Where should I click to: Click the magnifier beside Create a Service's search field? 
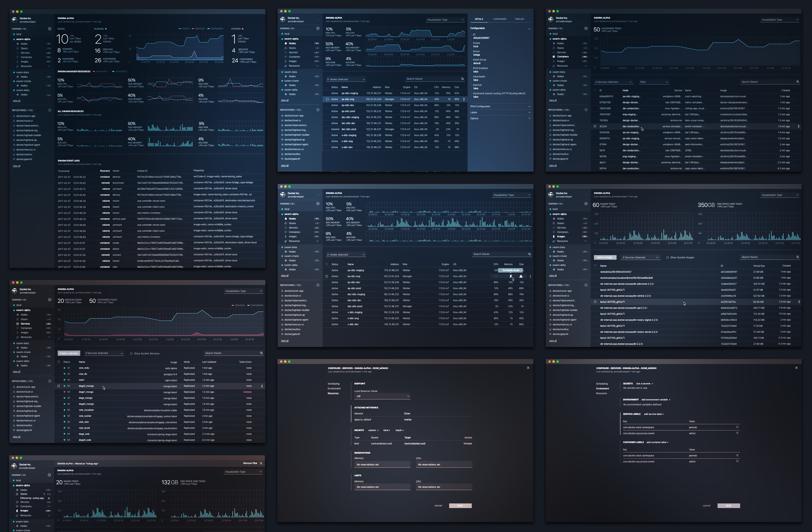coord(261,353)
